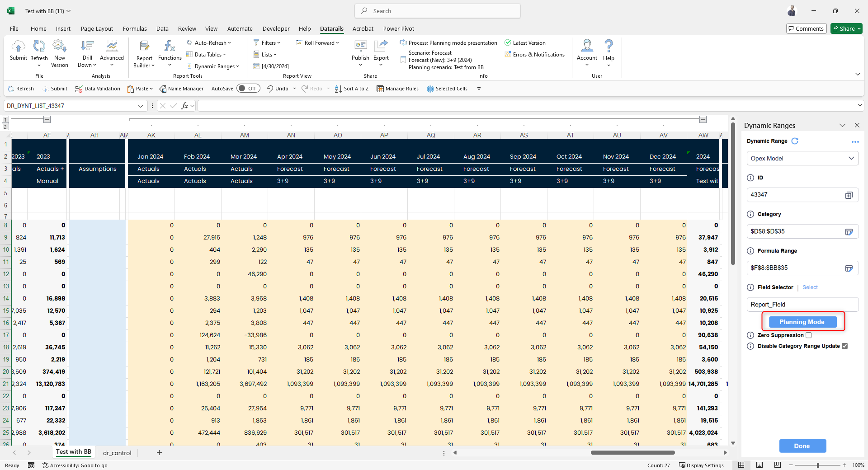Screen dimensions: 868x470
Task: Open Dynamic Range more options dots
Action: pos(855,142)
